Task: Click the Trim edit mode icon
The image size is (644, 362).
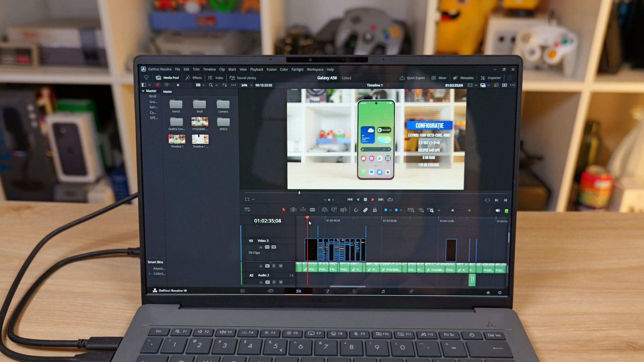Action: coord(293,210)
